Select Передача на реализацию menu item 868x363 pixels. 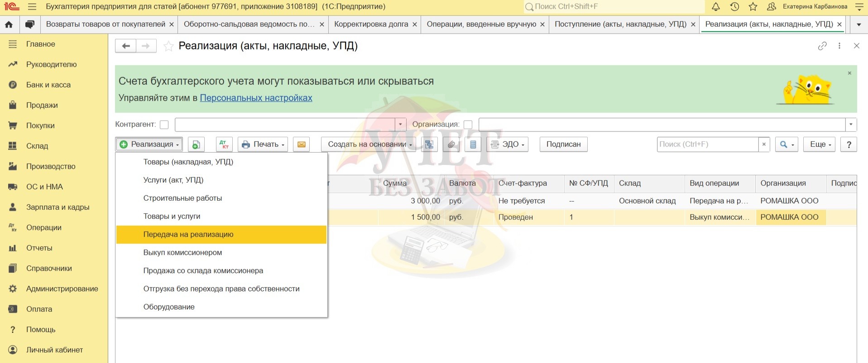pos(188,234)
